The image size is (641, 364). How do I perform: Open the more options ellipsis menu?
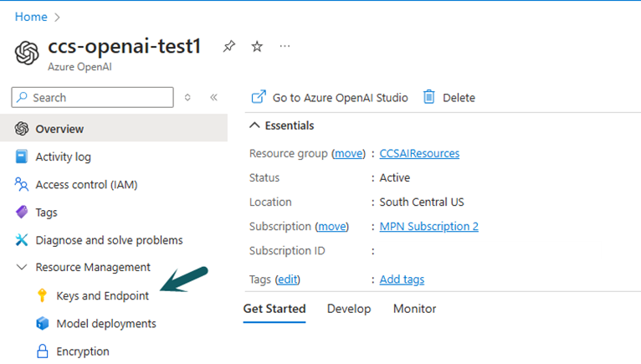click(285, 46)
